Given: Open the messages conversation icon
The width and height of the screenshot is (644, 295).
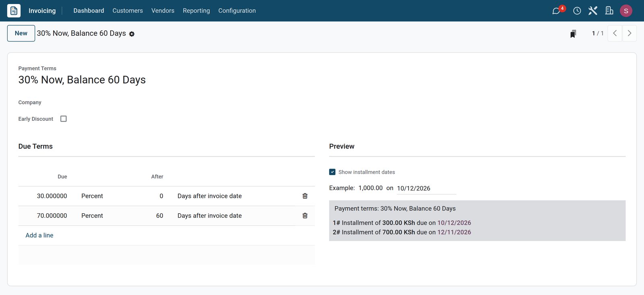Looking at the screenshot, I should tap(556, 11).
